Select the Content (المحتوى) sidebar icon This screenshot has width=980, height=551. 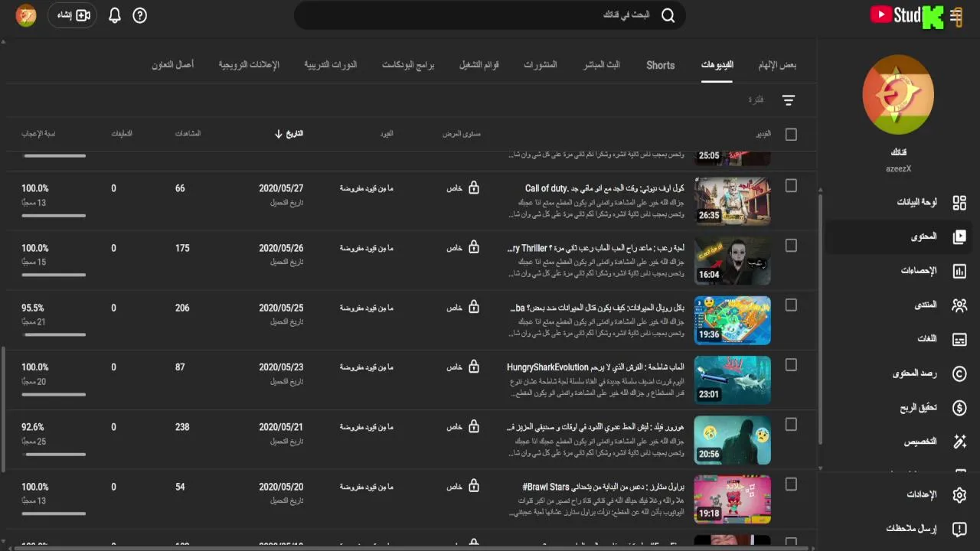click(959, 237)
